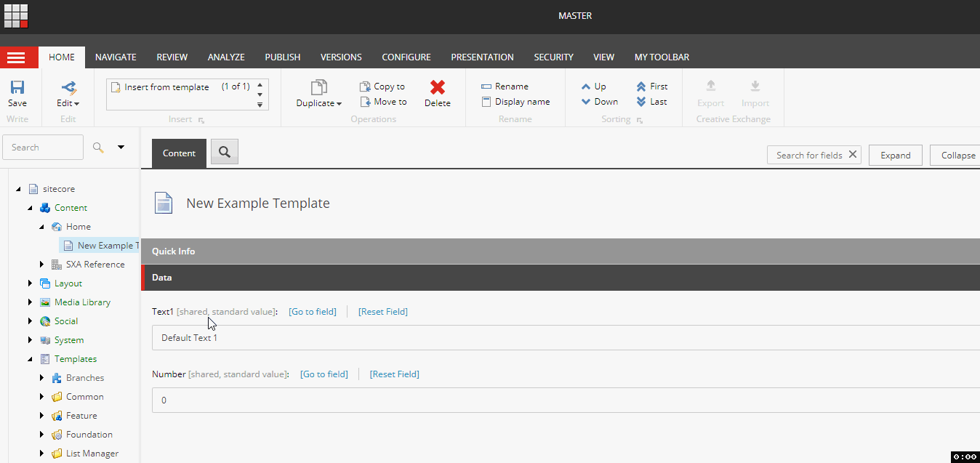The height and width of the screenshot is (463, 980).
Task: Switch to the NAVIGATE ribbon tab
Action: [x=116, y=57]
